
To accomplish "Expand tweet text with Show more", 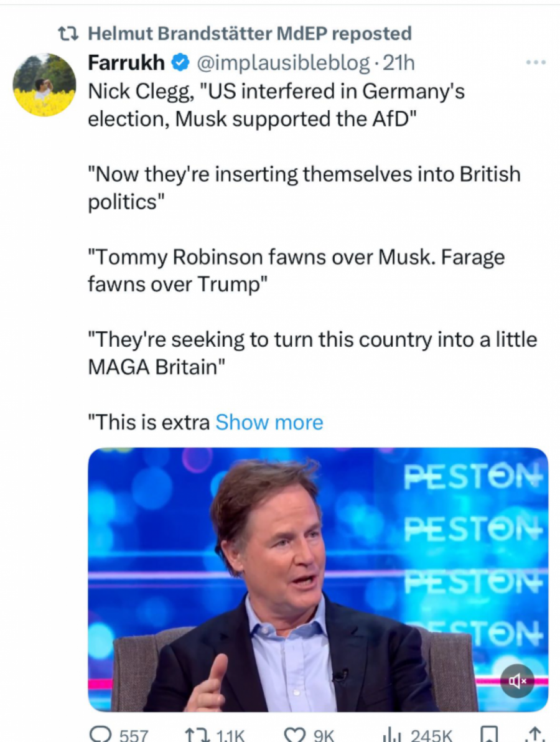I will click(269, 423).
